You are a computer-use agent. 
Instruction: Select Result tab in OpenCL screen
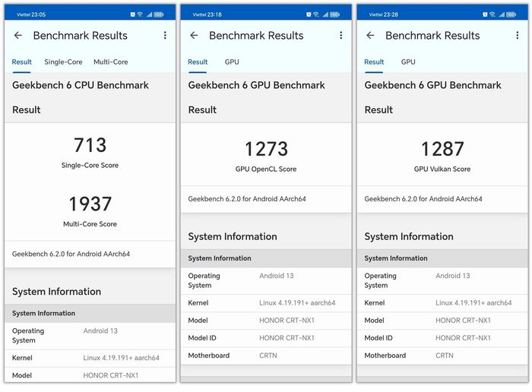[x=198, y=62]
